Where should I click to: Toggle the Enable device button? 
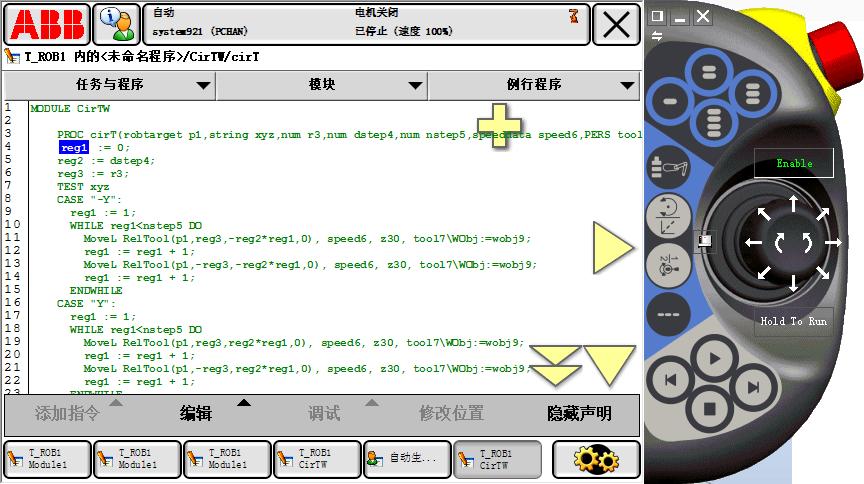pyautogui.click(x=794, y=163)
